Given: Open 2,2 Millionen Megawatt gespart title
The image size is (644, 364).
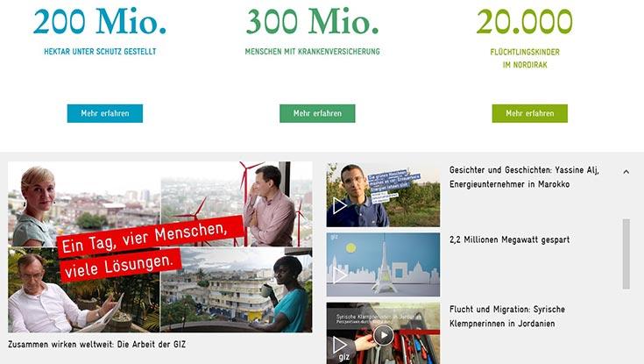Looking at the screenshot, I should coord(509,239).
